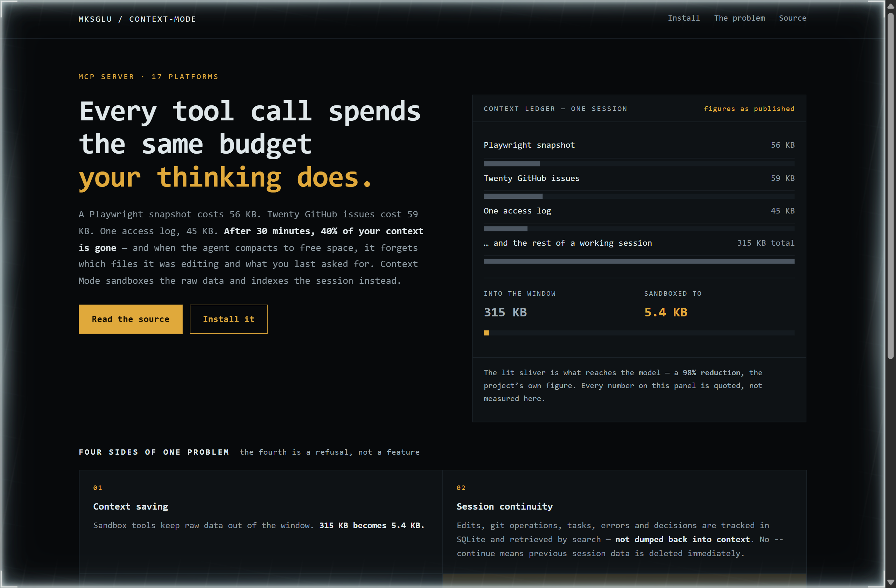Click the 315 KB total progress bar
Image resolution: width=896 pixels, height=588 pixels.
(x=639, y=261)
